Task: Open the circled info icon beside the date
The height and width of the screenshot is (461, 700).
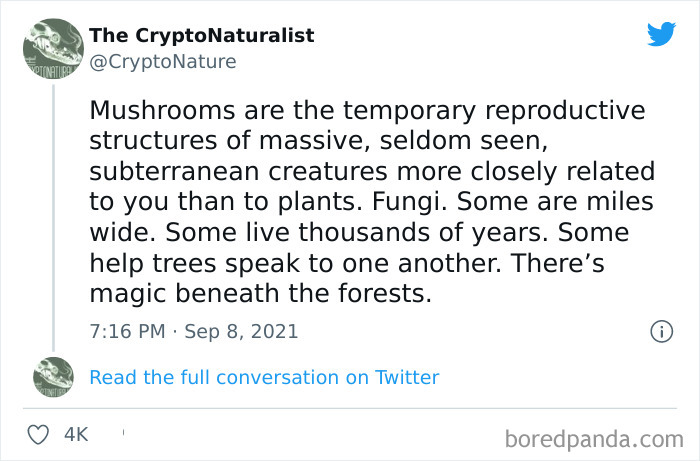Action: pyautogui.click(x=661, y=331)
